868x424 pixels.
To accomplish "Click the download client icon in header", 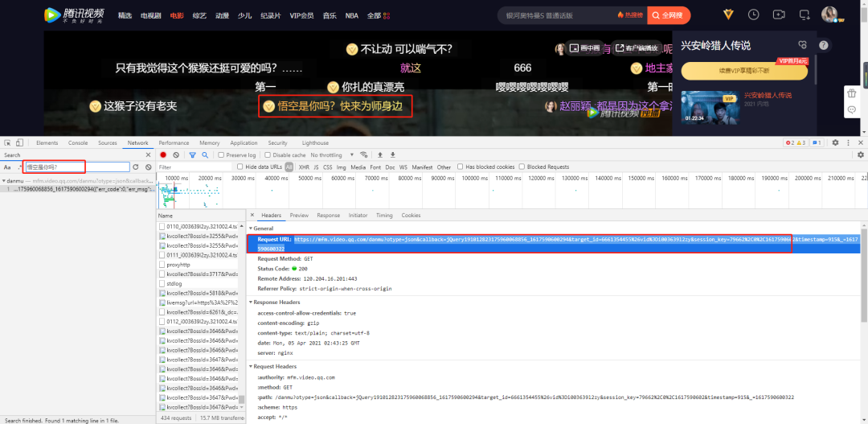I will click(x=805, y=14).
